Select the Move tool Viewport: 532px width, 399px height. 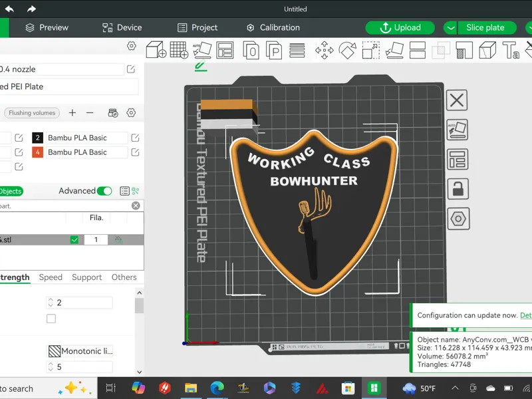coord(325,51)
